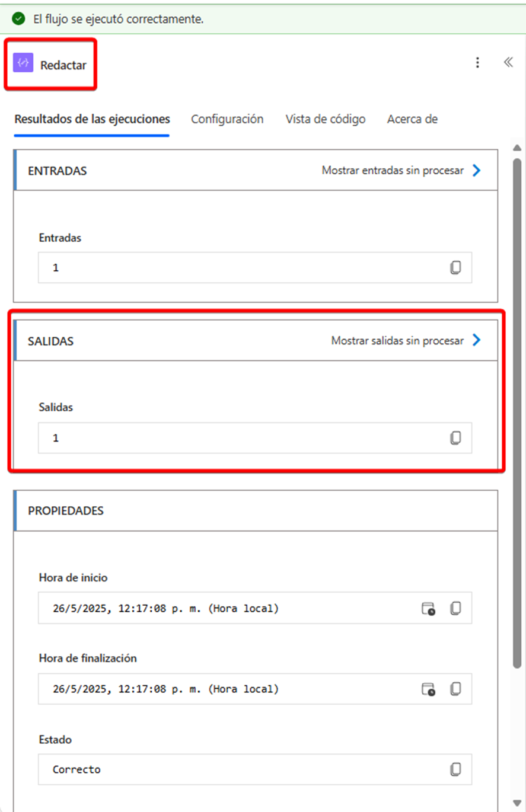The image size is (526, 812).
Task: Expand raw inputs with the blue chevron
Action: pyautogui.click(x=476, y=171)
